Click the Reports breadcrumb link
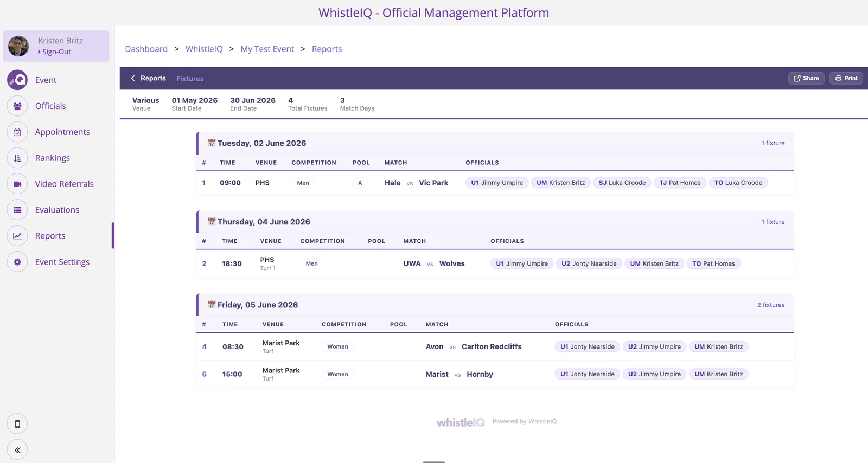Screen dimensions: 868x463 (327, 49)
